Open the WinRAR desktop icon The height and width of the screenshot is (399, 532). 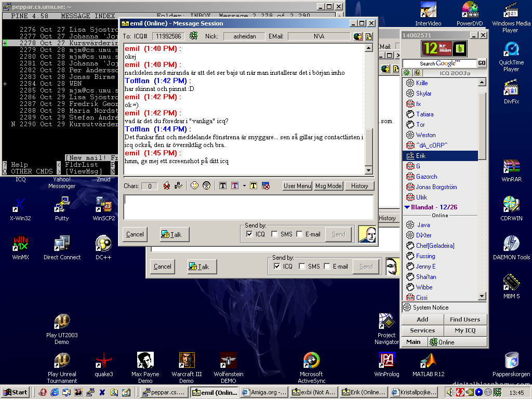pyautogui.click(x=511, y=170)
